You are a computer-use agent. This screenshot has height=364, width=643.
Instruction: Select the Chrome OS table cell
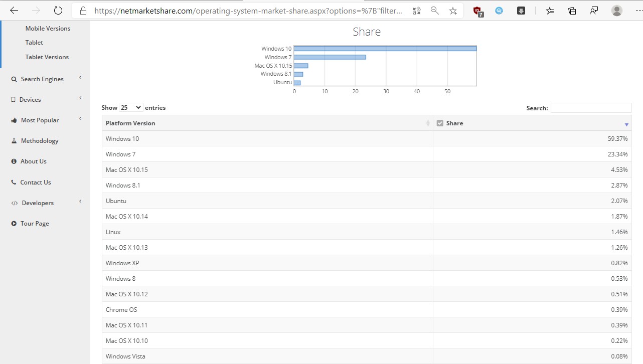pos(267,310)
